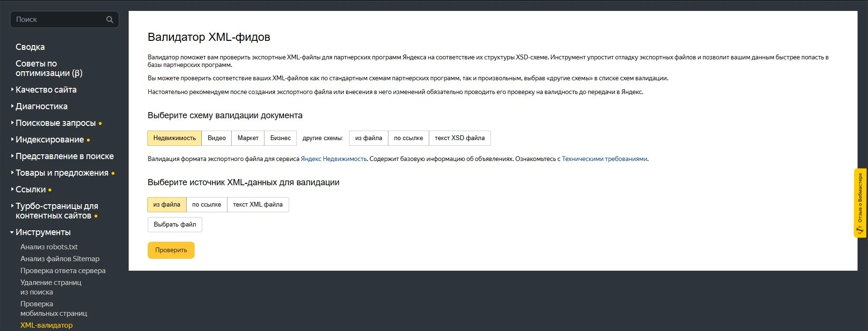This screenshot has height=331, width=868.
Task: Expand the Поисковые запросы section
Action: click(56, 123)
